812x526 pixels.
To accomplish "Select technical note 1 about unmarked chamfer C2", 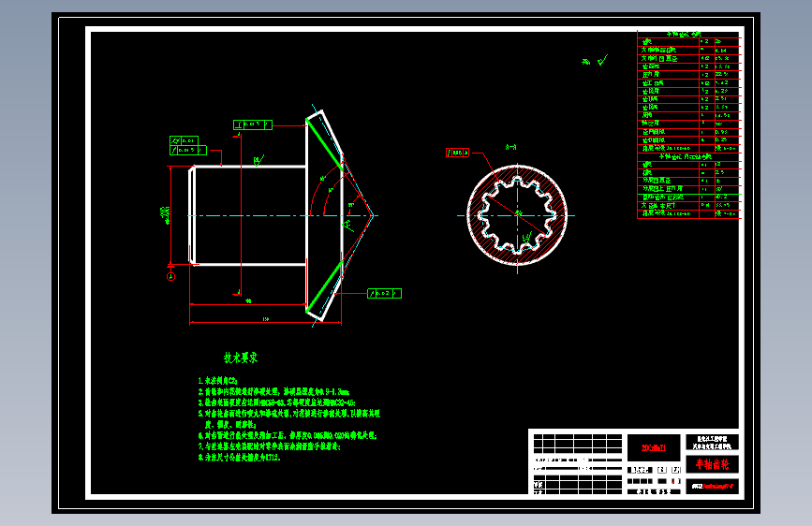I will coord(218,381).
